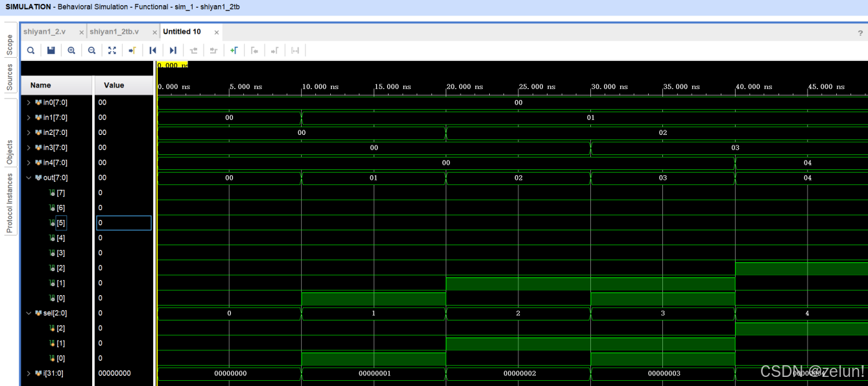
Task: Click waveform value 00000002 on i[31:0]
Action: [518, 374]
